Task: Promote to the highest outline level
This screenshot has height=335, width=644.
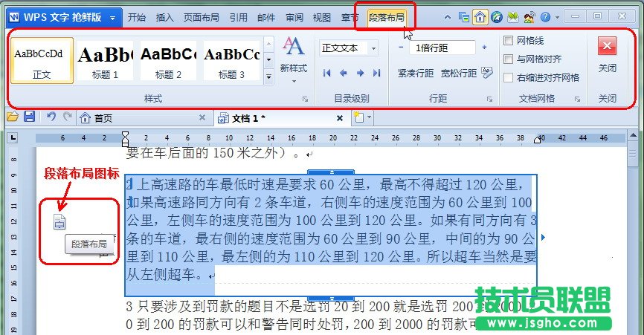Action: click(x=327, y=73)
